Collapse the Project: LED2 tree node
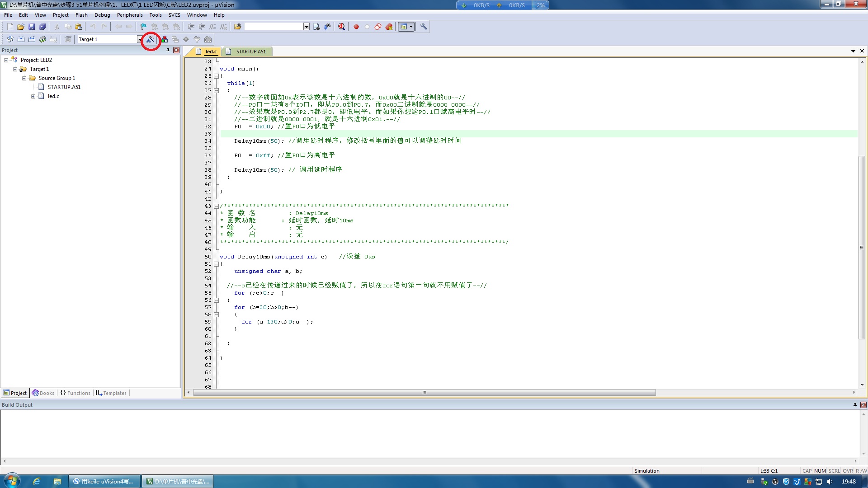The height and width of the screenshot is (488, 868). coord(6,60)
